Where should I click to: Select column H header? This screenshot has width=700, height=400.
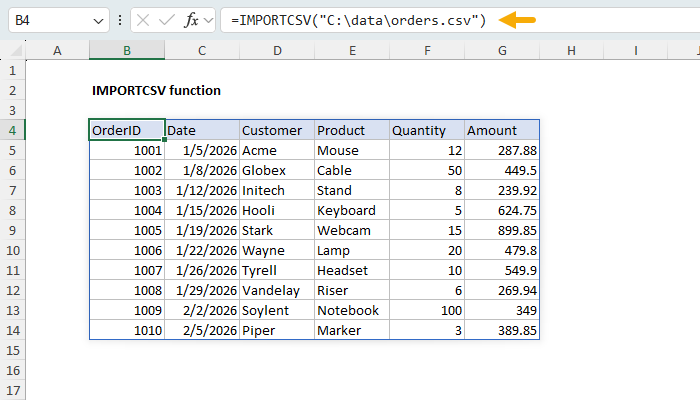click(x=571, y=50)
